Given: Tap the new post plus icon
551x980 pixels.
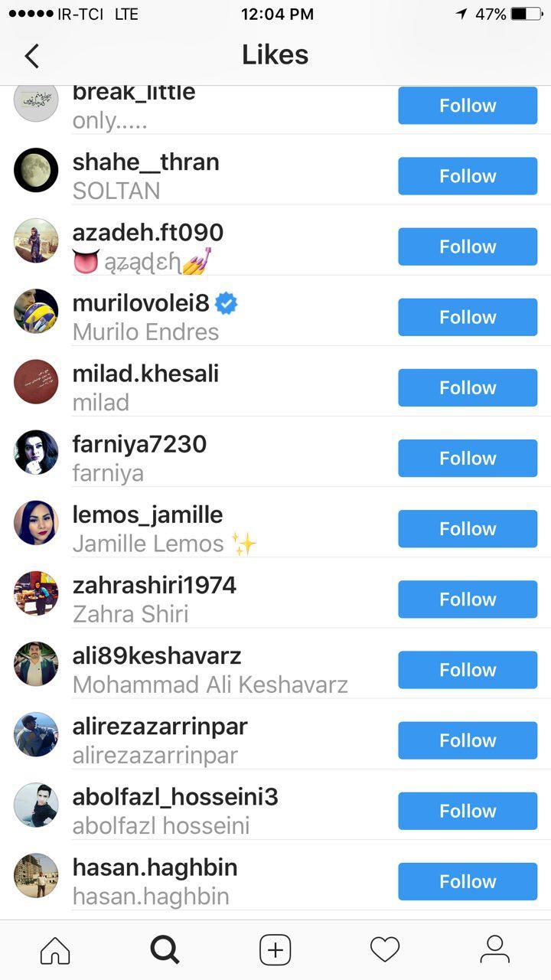Looking at the screenshot, I should 275,950.
